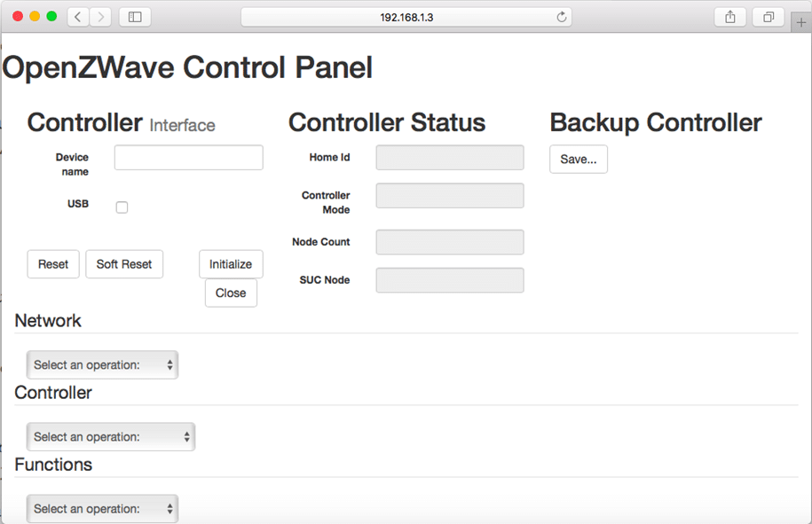
Task: Click the Controller Status heading
Action: pos(387,122)
